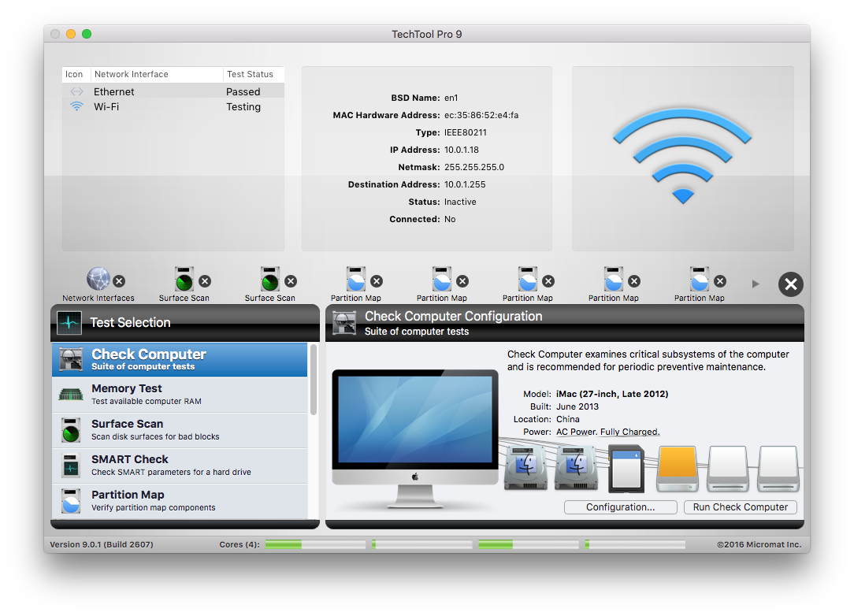The image size is (854, 616).
Task: Click the "©2016 Micromat Inc." text
Action: 759,544
